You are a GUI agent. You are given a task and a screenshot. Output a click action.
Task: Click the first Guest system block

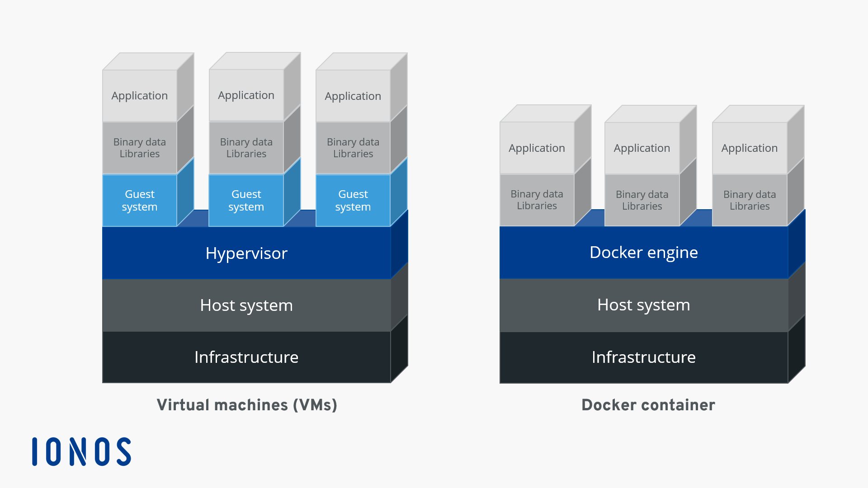tap(139, 200)
